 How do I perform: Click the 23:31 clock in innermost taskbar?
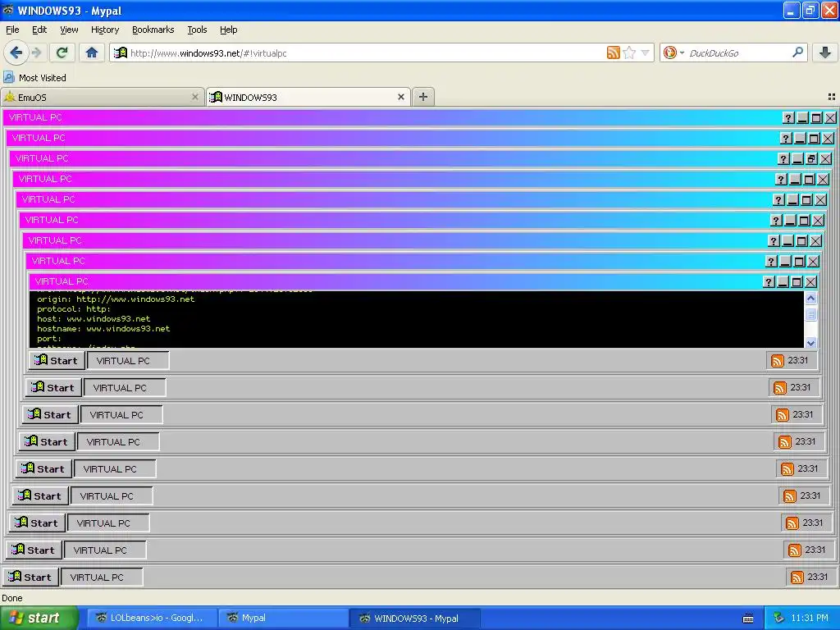(797, 360)
